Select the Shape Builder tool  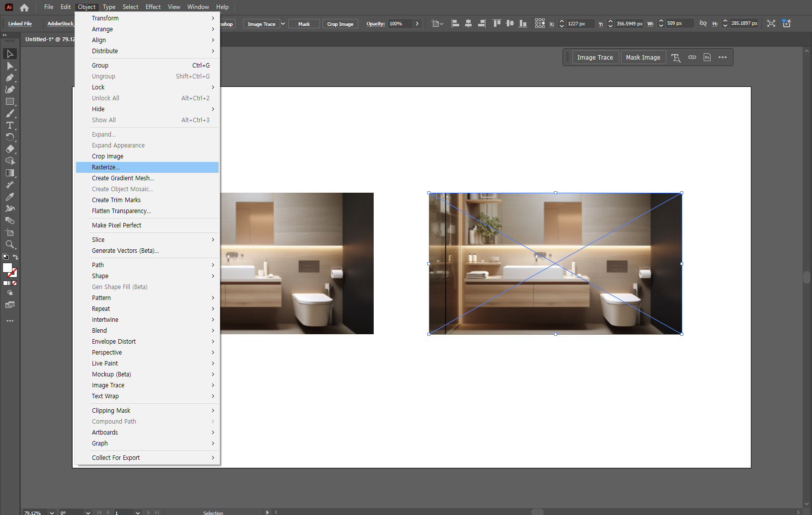(10, 161)
